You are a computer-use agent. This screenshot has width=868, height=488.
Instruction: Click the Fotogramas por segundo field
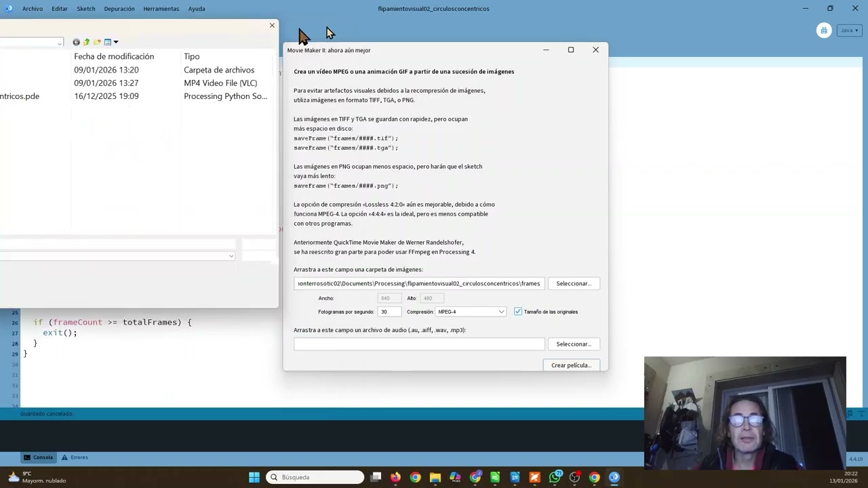click(390, 312)
